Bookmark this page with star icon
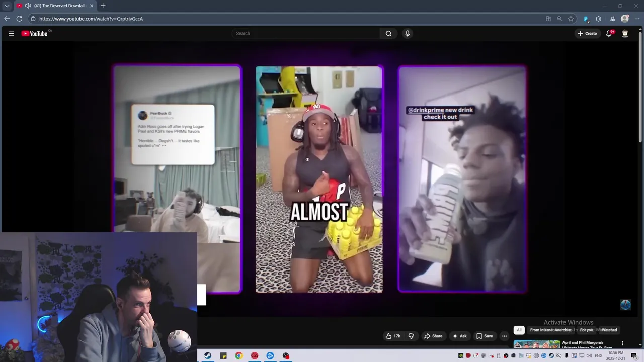Screen dimensions: 644x362 [x=571, y=19]
